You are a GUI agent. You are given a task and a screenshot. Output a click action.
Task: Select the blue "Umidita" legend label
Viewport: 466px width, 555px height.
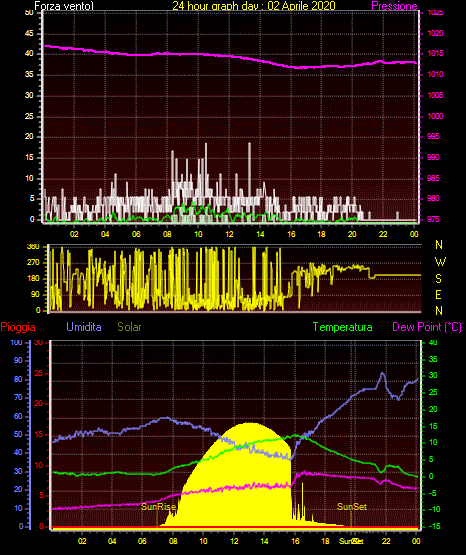click(84, 326)
